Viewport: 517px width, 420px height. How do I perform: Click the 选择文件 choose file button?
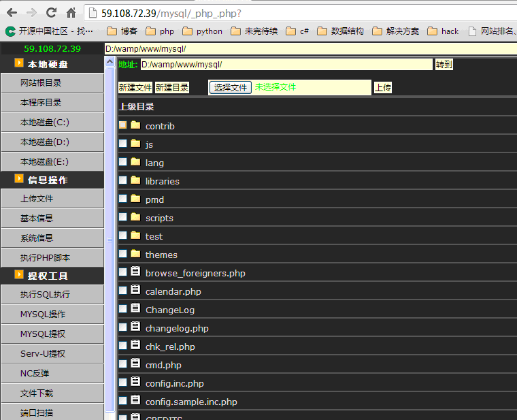tap(231, 87)
